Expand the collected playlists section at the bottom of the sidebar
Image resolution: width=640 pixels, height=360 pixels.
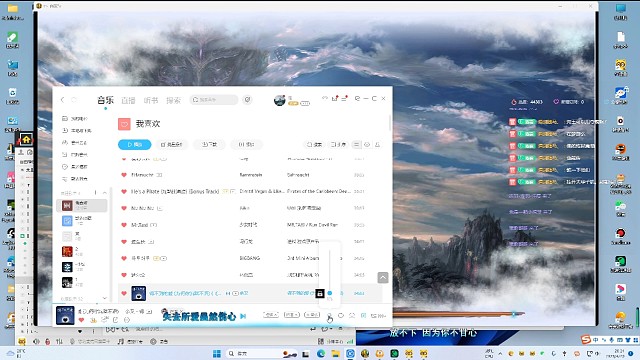pyautogui.click(x=105, y=298)
